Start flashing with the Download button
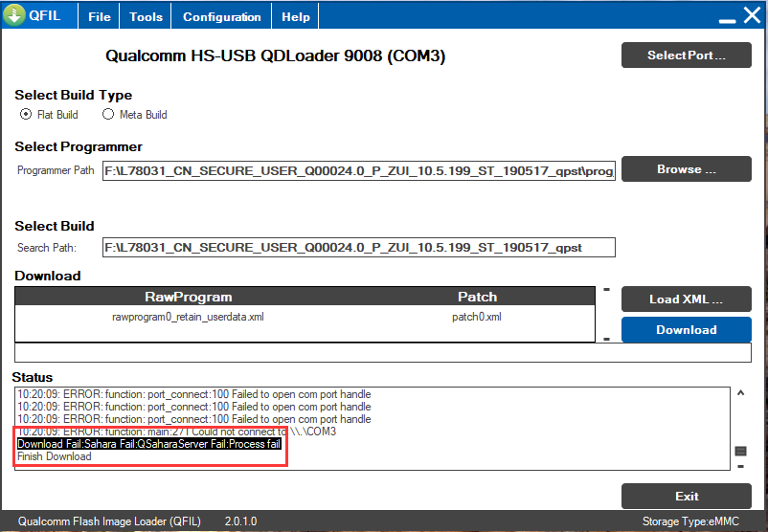The image size is (768, 532). click(x=687, y=329)
